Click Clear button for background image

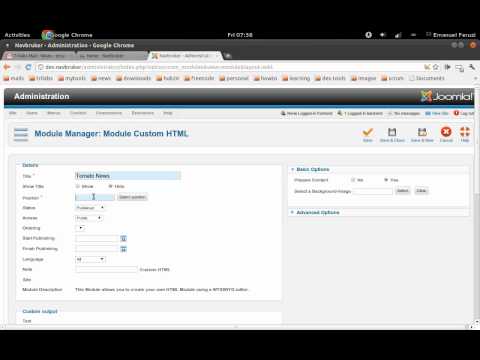(421, 191)
